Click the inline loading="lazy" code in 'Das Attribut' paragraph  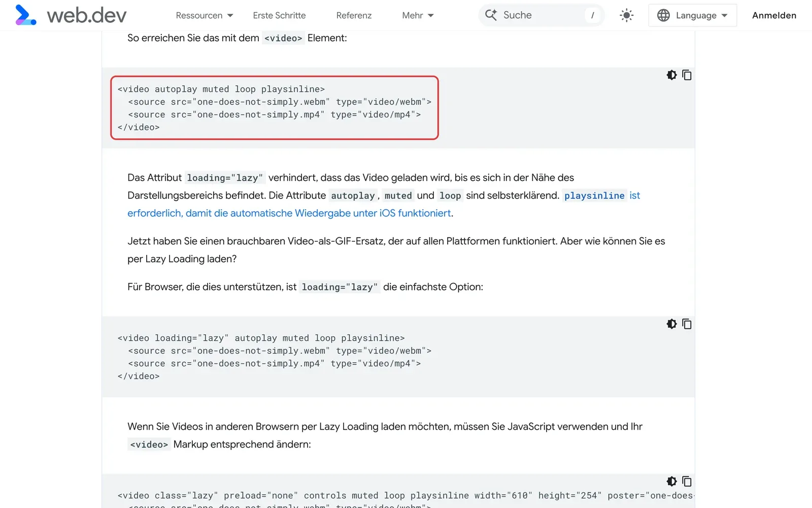click(x=225, y=178)
